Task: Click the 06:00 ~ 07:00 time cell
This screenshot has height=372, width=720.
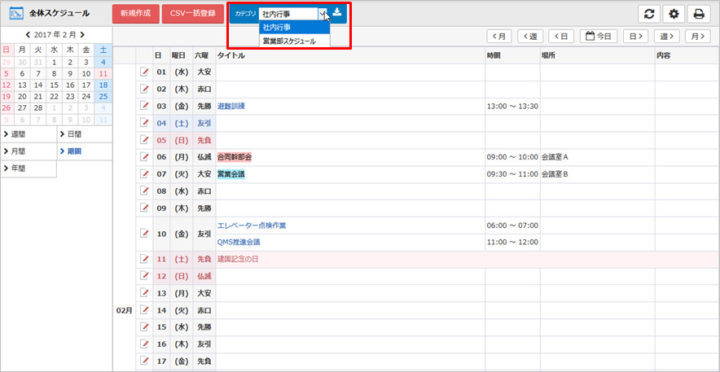Action: (x=512, y=225)
